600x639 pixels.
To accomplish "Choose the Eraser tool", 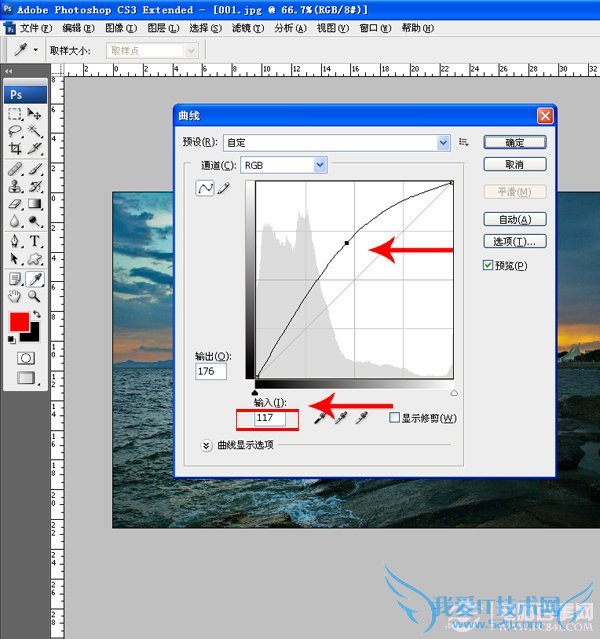I will pyautogui.click(x=15, y=204).
